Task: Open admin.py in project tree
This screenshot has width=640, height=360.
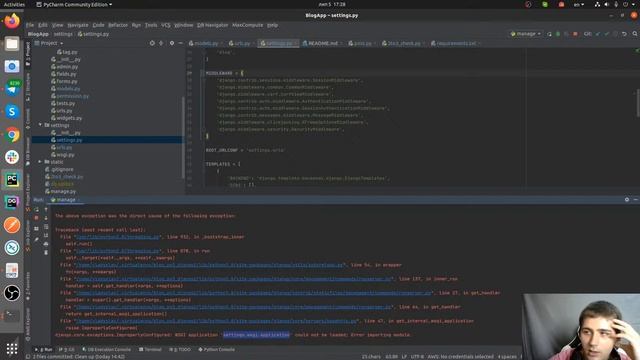Action: [64, 67]
